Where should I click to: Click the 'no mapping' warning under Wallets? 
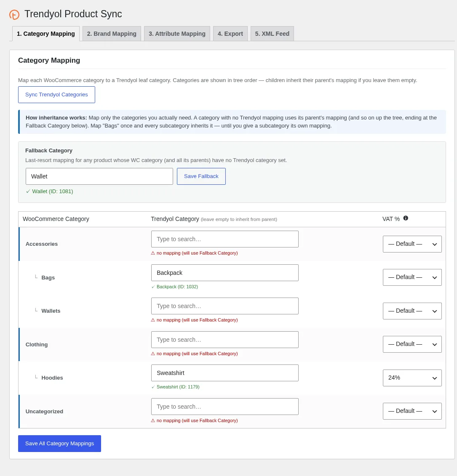click(x=195, y=320)
